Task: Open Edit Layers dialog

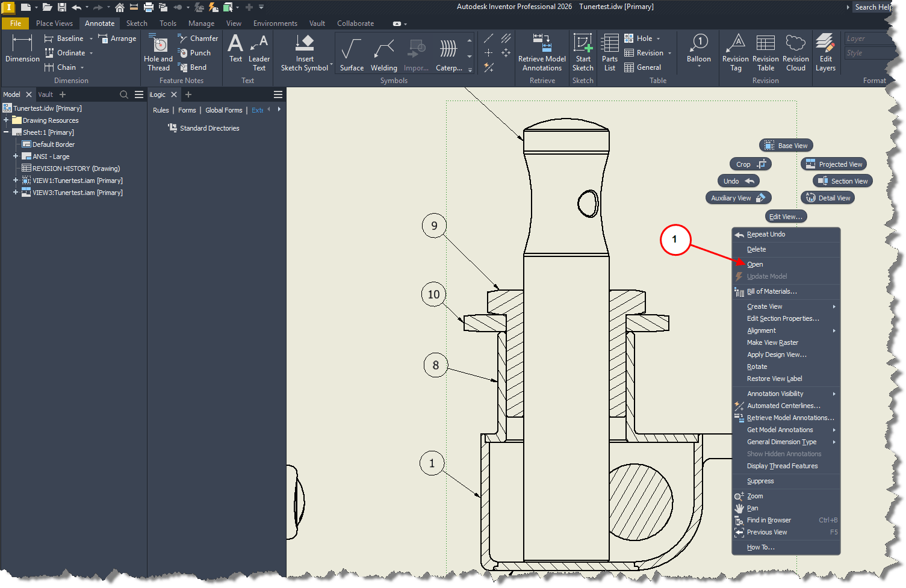Action: pos(825,52)
